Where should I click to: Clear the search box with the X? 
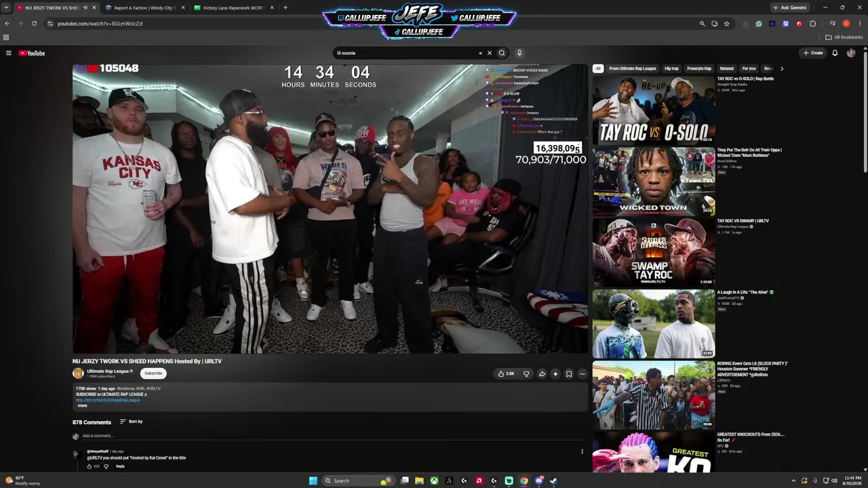pos(489,53)
